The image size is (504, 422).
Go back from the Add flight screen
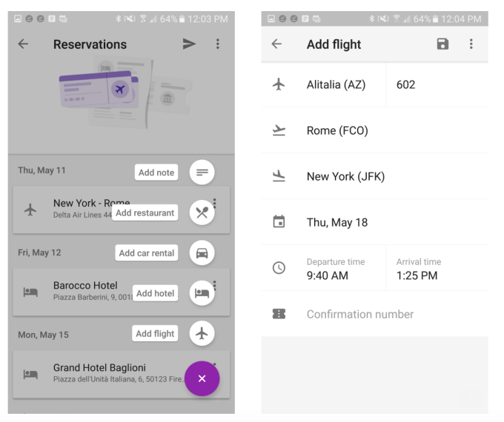[276, 44]
